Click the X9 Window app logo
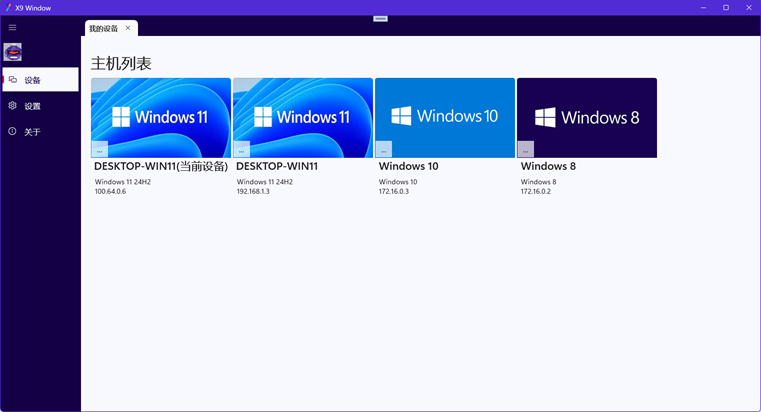The width and height of the screenshot is (761, 412). tap(8, 8)
